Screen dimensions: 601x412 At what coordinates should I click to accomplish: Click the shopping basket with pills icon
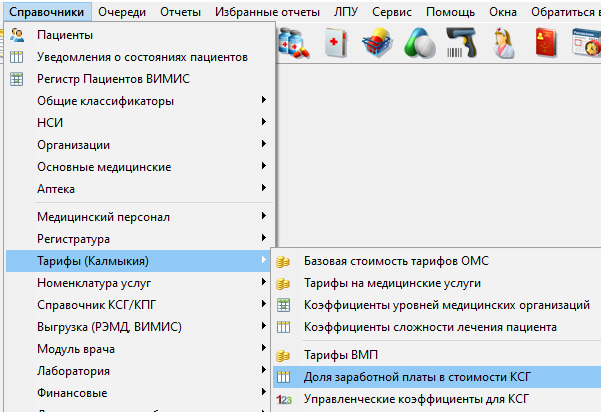coord(378,43)
